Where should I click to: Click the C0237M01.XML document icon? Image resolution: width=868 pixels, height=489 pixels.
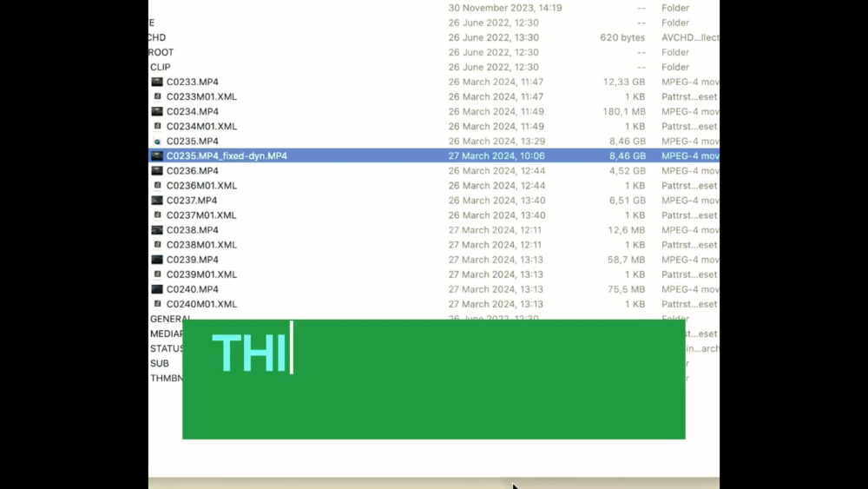pyautogui.click(x=158, y=215)
